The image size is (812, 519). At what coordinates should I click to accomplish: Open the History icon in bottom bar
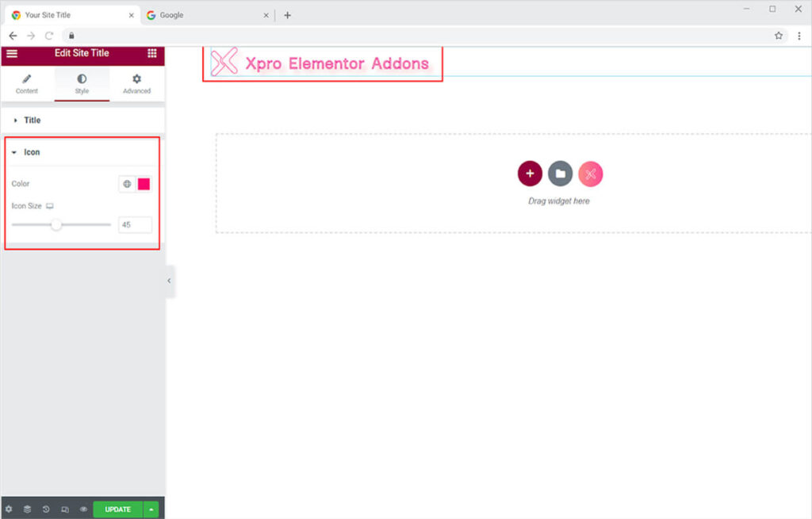tap(46, 509)
